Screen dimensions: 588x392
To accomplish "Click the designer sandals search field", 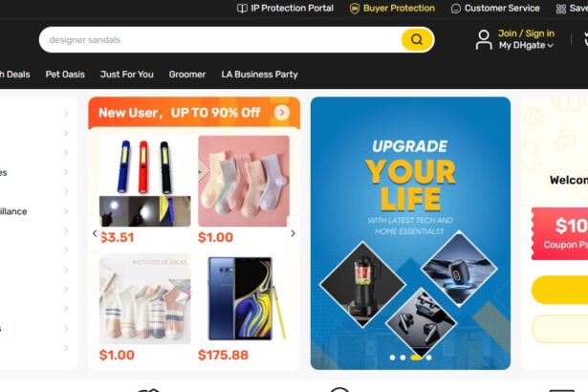I will tap(219, 40).
